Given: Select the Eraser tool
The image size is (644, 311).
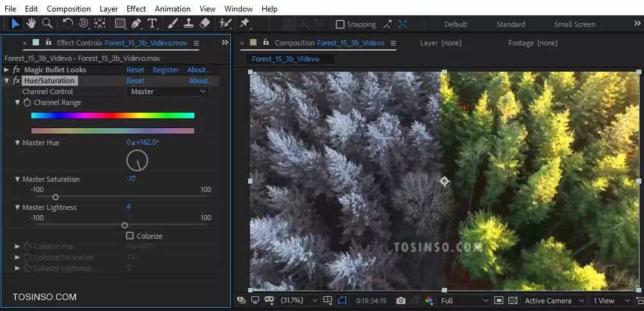Looking at the screenshot, I should 205,24.
